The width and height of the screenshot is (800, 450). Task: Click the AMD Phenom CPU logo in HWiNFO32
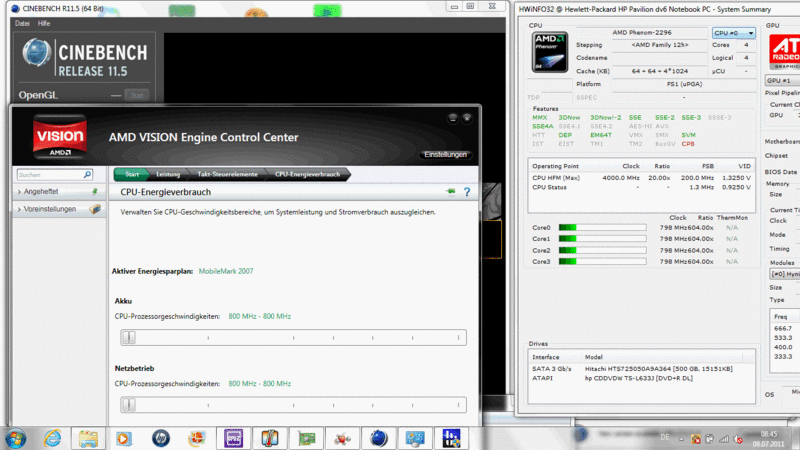coord(549,52)
